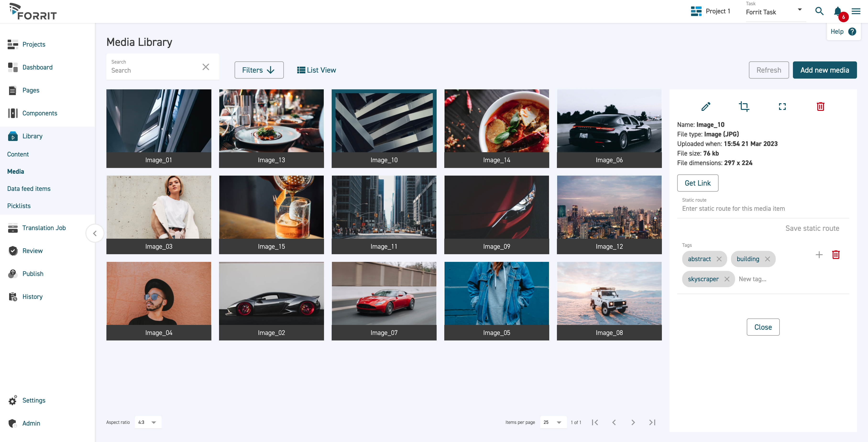Remove the abstract tag
The width and height of the screenshot is (868, 442).
pyautogui.click(x=719, y=259)
